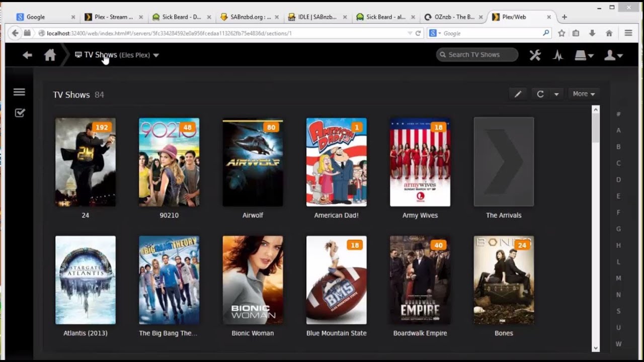
Task: Jump to # in the alphabet index
Action: 619,114
